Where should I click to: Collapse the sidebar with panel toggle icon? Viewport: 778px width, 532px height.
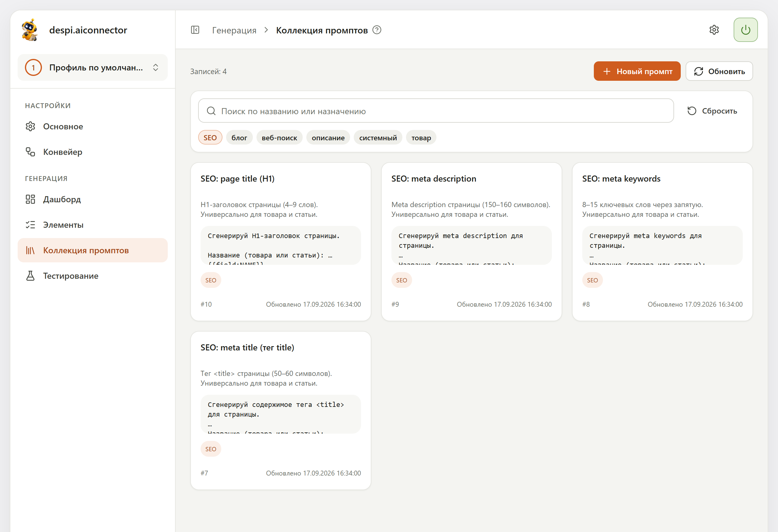pyautogui.click(x=195, y=30)
